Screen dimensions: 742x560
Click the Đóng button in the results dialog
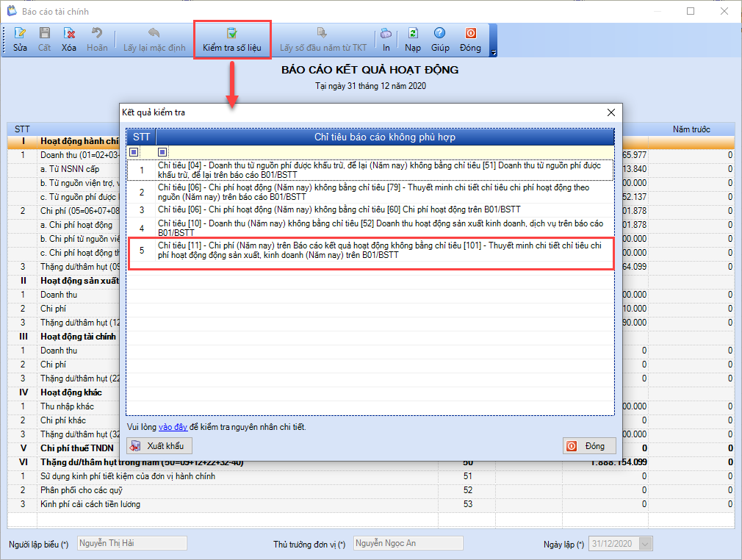pos(590,446)
